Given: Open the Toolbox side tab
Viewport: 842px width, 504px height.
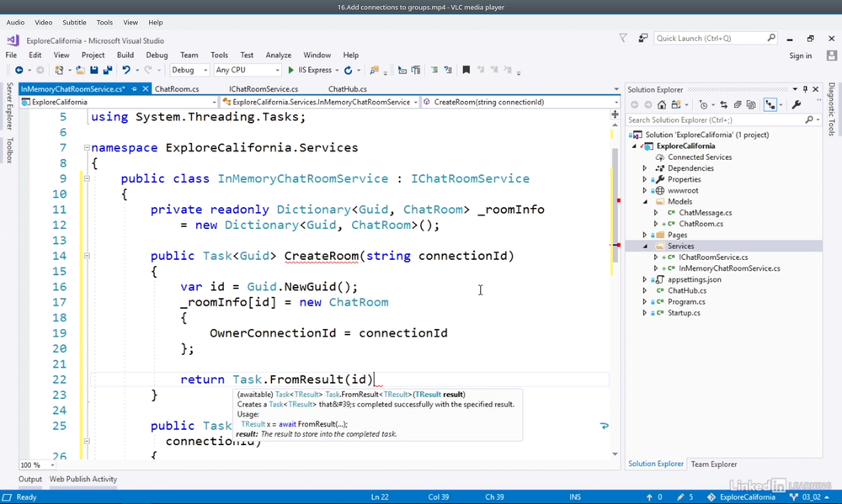Looking at the screenshot, I should point(9,151).
